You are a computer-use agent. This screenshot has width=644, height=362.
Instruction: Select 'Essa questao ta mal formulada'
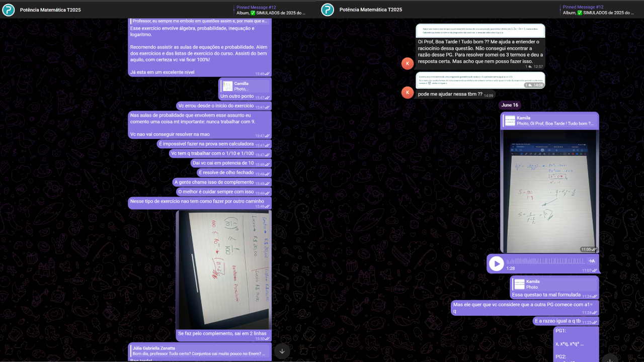546,295
